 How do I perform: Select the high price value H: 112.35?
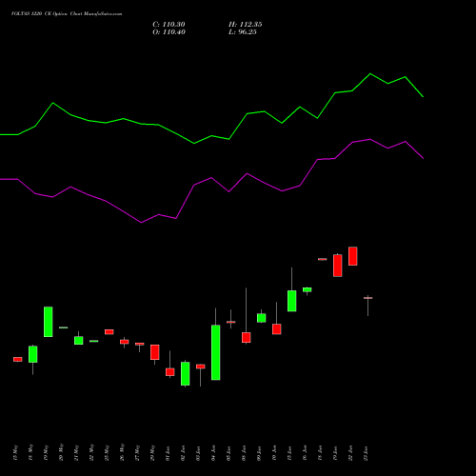(246, 25)
